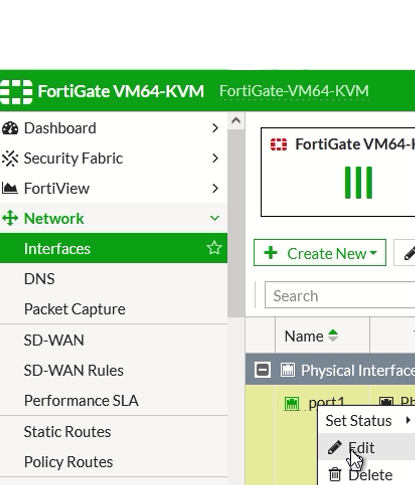Open the FortiView menu
The image size is (415, 485).
point(114,188)
